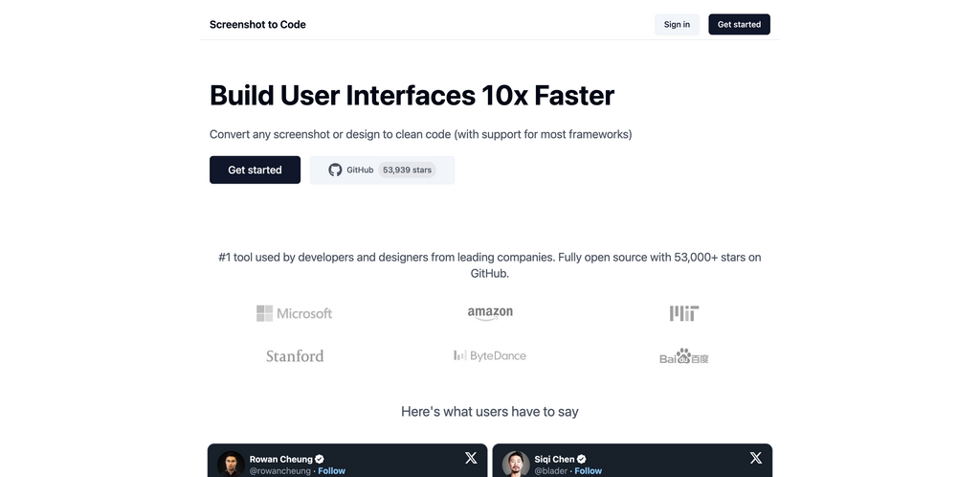The height and width of the screenshot is (477, 980).
Task: Open the Sign in button
Action: click(x=677, y=24)
